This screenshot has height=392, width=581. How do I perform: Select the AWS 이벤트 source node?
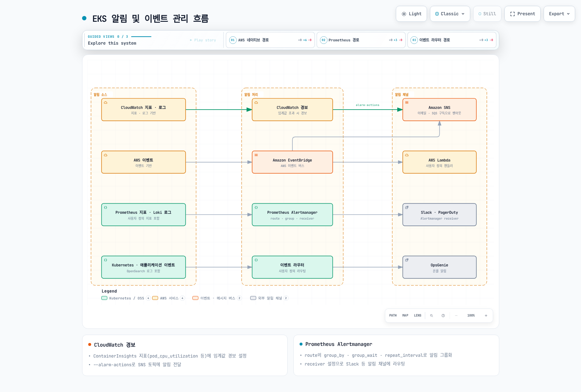(143, 162)
